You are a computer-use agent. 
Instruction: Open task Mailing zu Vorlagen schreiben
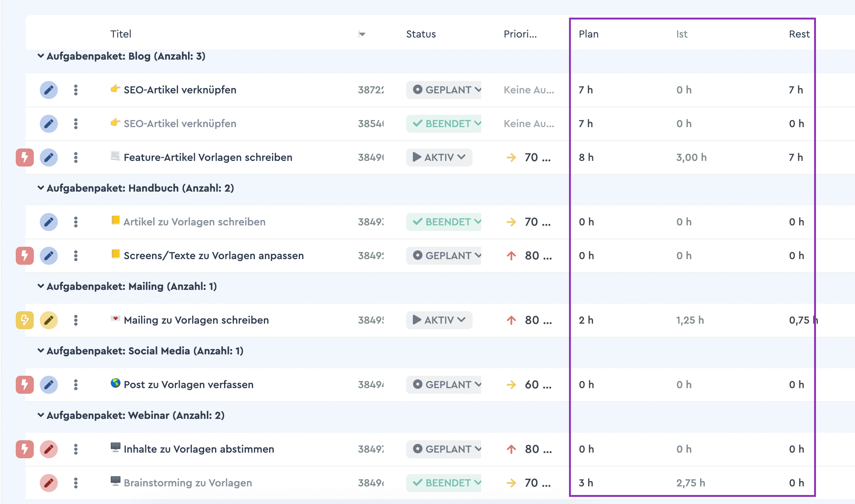point(196,320)
